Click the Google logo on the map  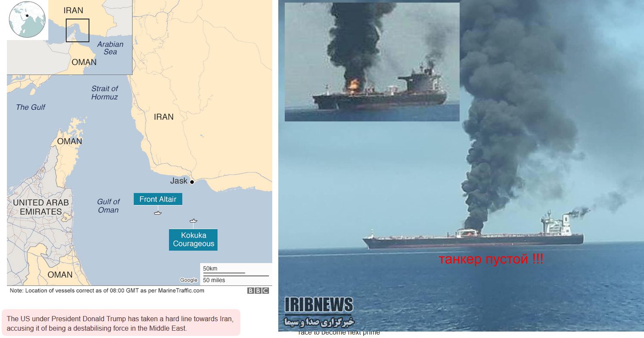coord(189,280)
